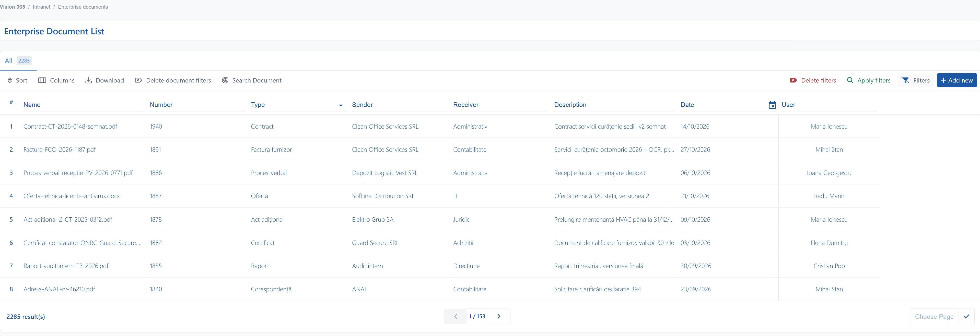Open the Columns chooser
980x336 pixels.
pyautogui.click(x=56, y=80)
